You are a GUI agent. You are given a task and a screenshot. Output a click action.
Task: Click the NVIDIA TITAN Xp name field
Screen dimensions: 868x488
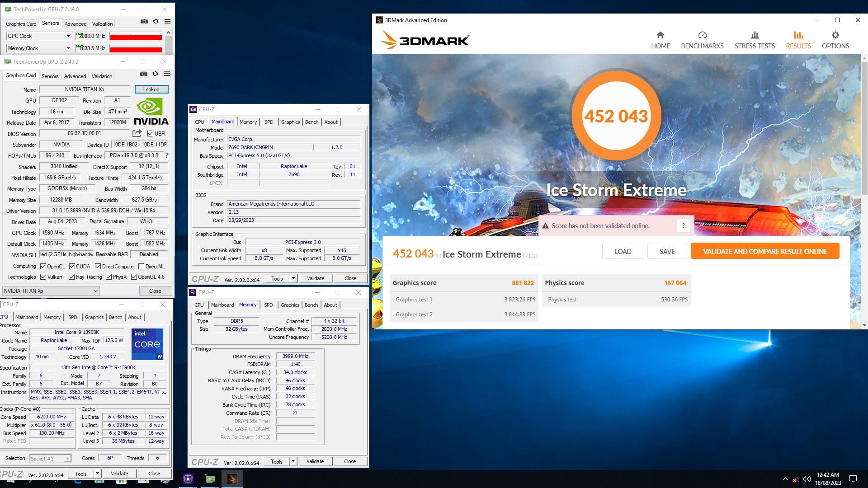click(85, 89)
